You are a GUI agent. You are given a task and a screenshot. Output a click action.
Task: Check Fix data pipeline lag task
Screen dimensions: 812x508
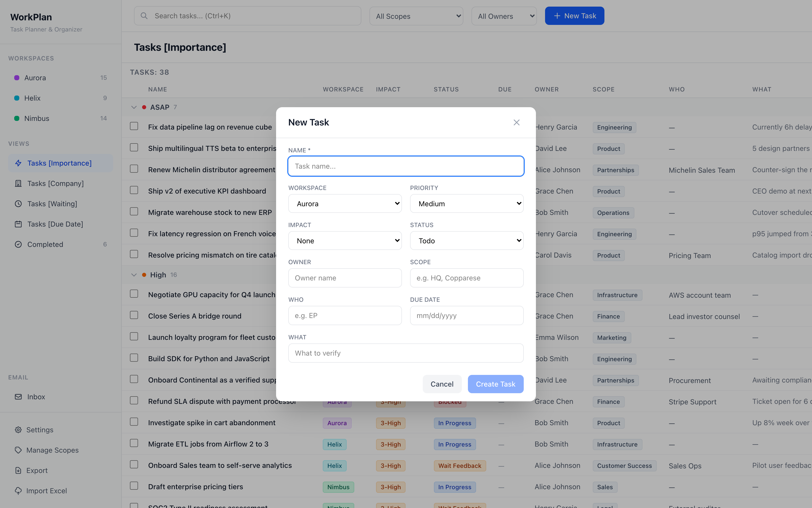[x=134, y=126]
